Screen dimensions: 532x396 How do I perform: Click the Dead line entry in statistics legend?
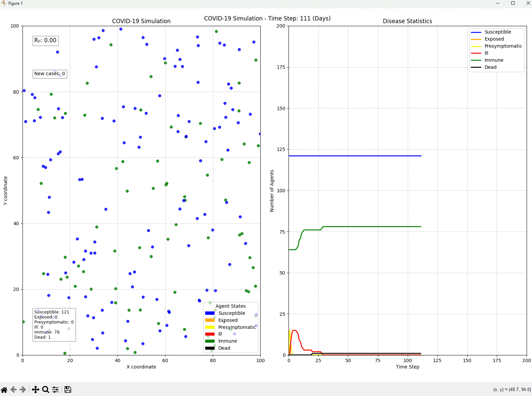484,67
